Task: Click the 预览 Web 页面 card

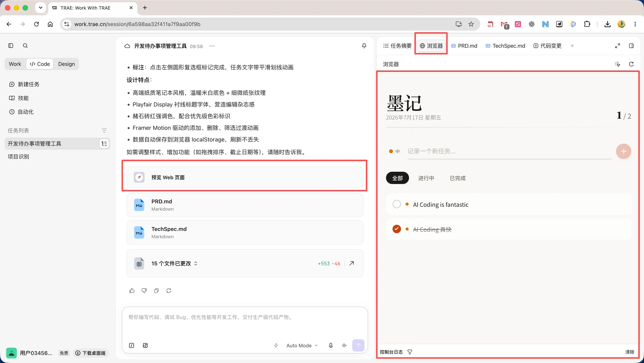Action: 245,177
